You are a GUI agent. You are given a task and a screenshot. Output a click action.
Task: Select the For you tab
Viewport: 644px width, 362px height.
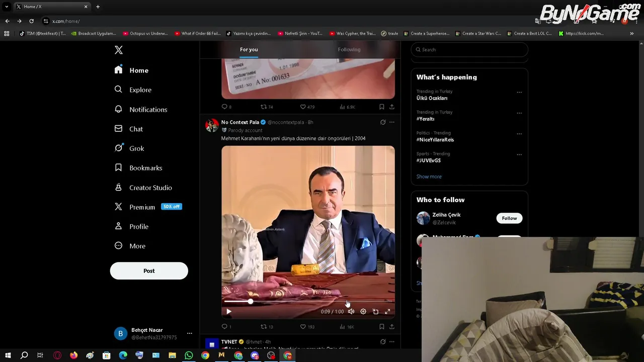[x=249, y=49]
